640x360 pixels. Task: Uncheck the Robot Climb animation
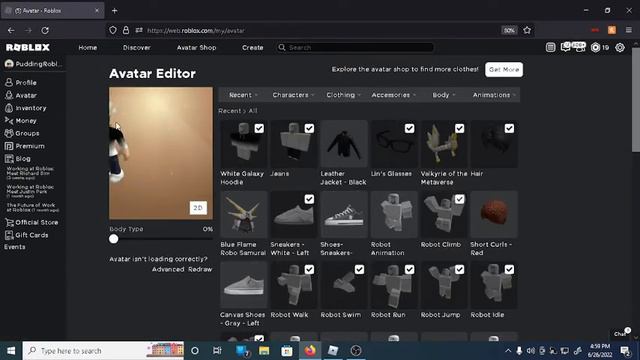click(x=459, y=199)
